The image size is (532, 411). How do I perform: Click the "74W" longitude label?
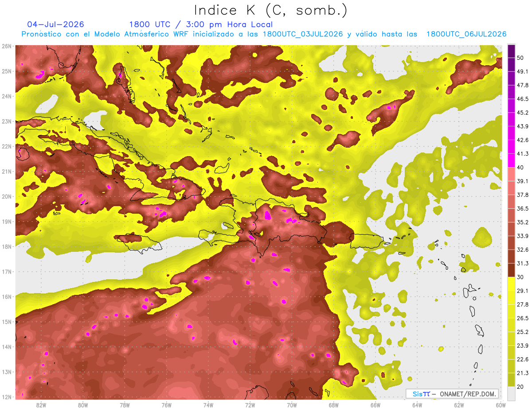coord(208,405)
